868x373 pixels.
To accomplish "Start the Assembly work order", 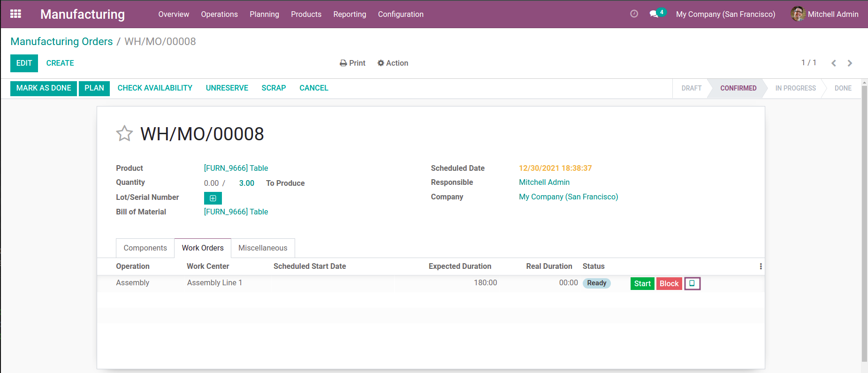I will [x=642, y=283].
